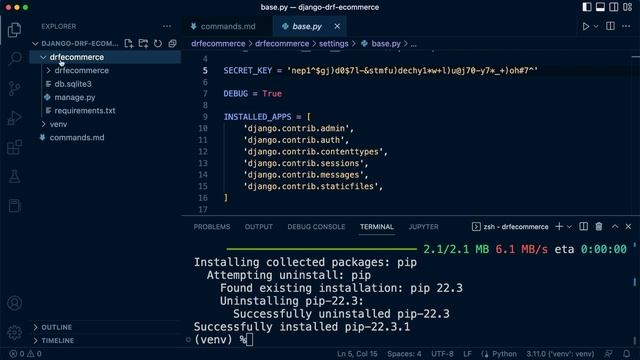Select the Terminal panel tab
Image resolution: width=640 pixels, height=360 pixels.
click(377, 227)
